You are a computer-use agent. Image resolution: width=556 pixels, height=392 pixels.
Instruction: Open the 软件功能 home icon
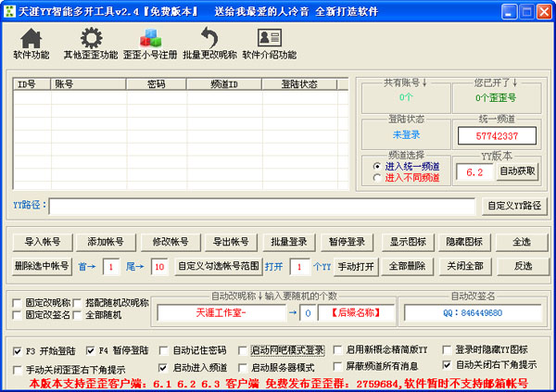pos(32,38)
